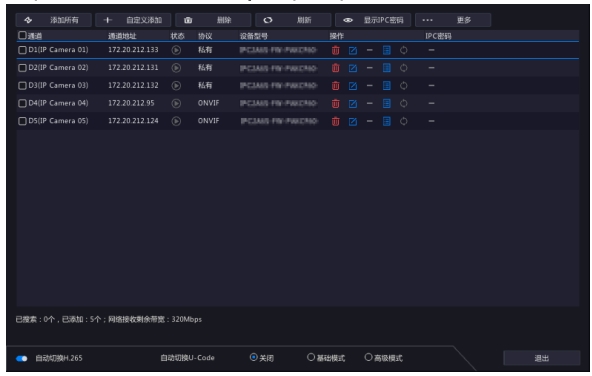
Task: Open the D3 details list icon
Action: [x=387, y=86]
